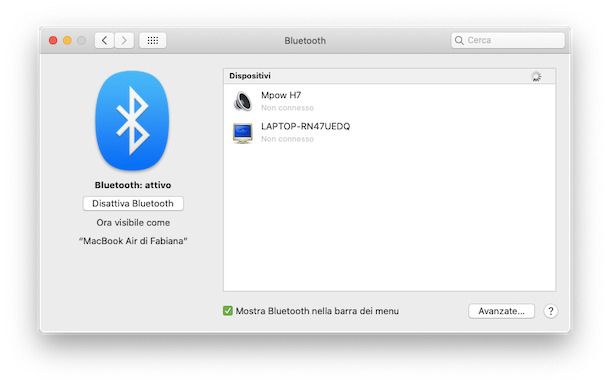Image resolution: width=610 pixels, height=385 pixels.
Task: Click the "MacBook Air di Fabiana" name text
Action: [x=133, y=241]
